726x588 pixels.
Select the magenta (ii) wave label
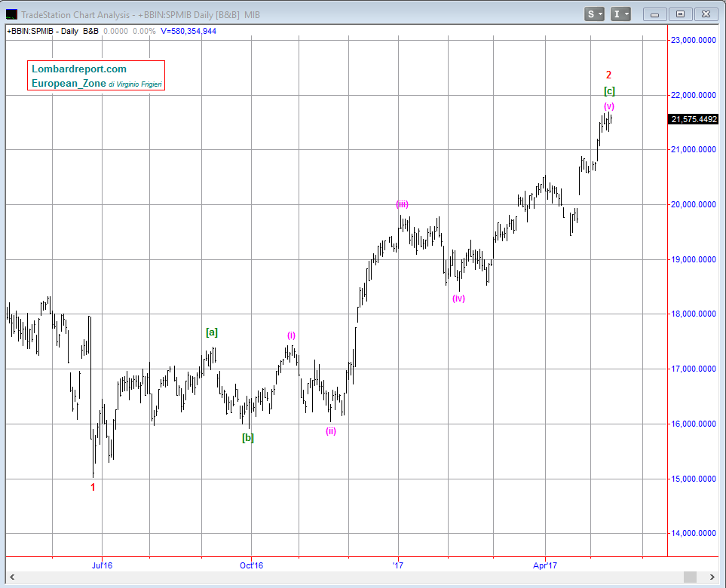click(331, 431)
